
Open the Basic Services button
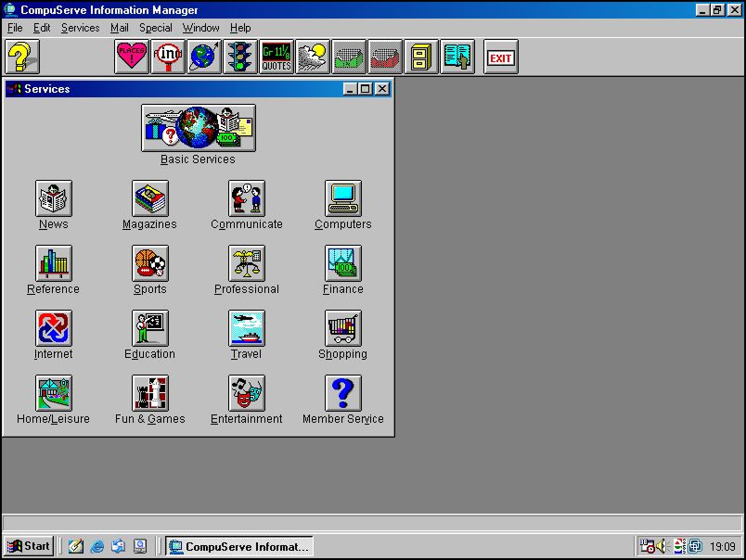198,128
